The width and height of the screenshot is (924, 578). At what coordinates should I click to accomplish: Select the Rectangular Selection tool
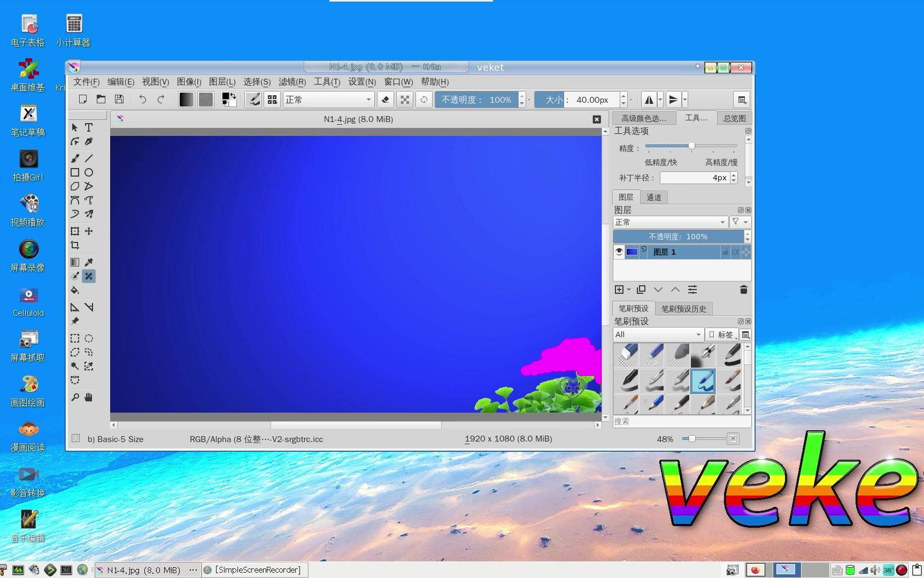click(75, 338)
